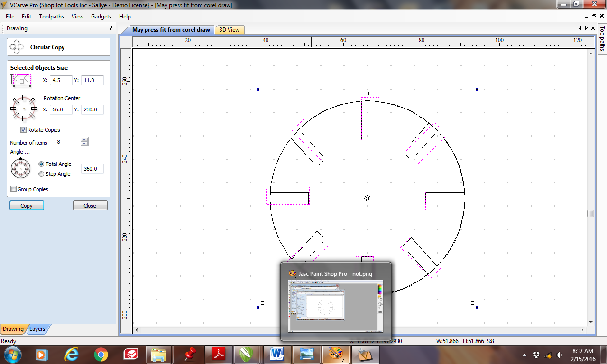The width and height of the screenshot is (607, 364).
Task: Click the Selected Objects Size diagram icon
Action: coord(21,80)
